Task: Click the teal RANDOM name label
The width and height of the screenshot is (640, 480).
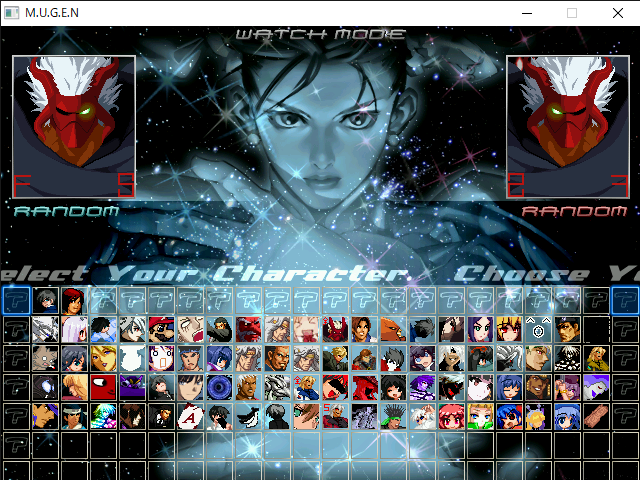Action: [x=66, y=211]
